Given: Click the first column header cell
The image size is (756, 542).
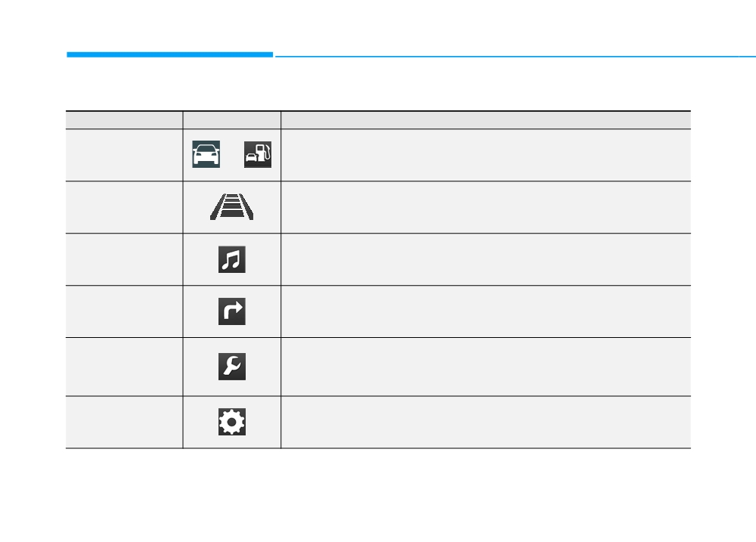Looking at the screenshot, I should (125, 120).
